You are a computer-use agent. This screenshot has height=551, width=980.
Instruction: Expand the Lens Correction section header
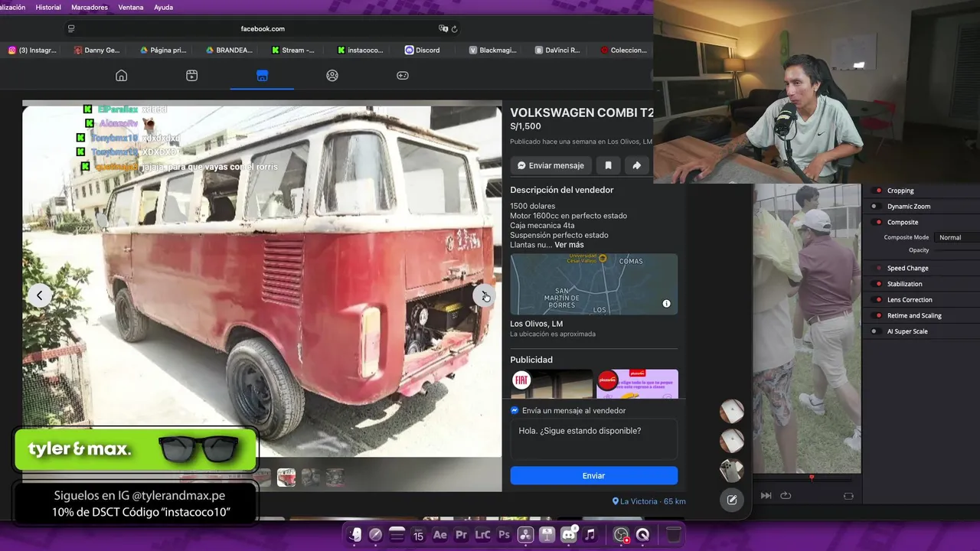click(910, 300)
